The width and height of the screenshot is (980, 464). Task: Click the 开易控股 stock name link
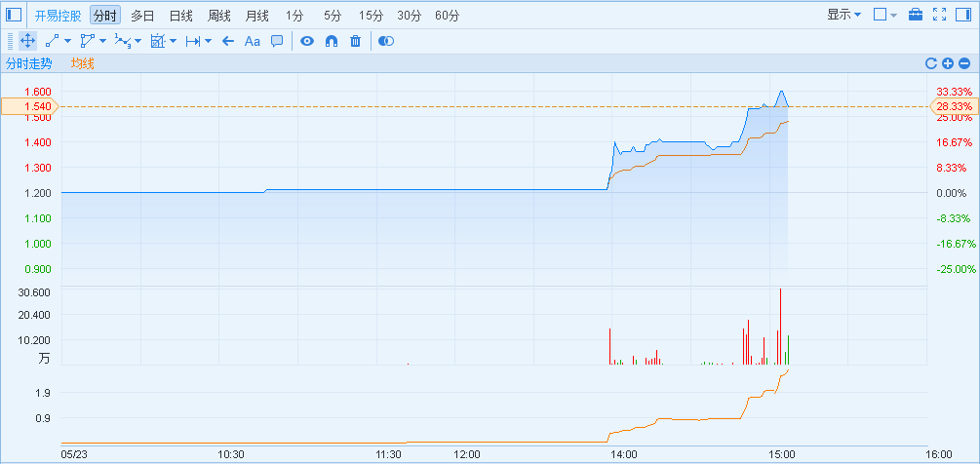58,16
